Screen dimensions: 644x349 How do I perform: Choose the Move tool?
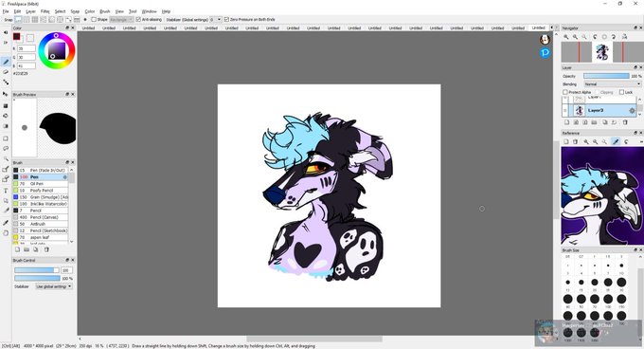pos(6,94)
